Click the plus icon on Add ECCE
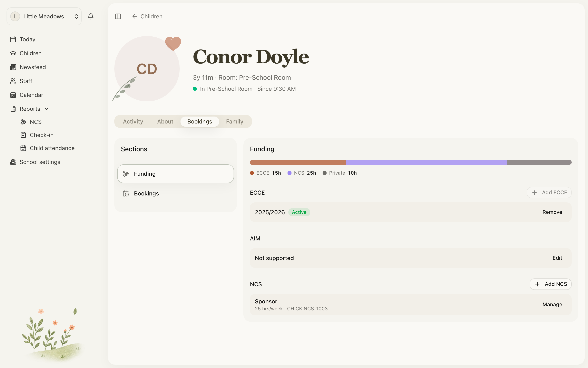This screenshot has height=368, width=588. [x=535, y=193]
